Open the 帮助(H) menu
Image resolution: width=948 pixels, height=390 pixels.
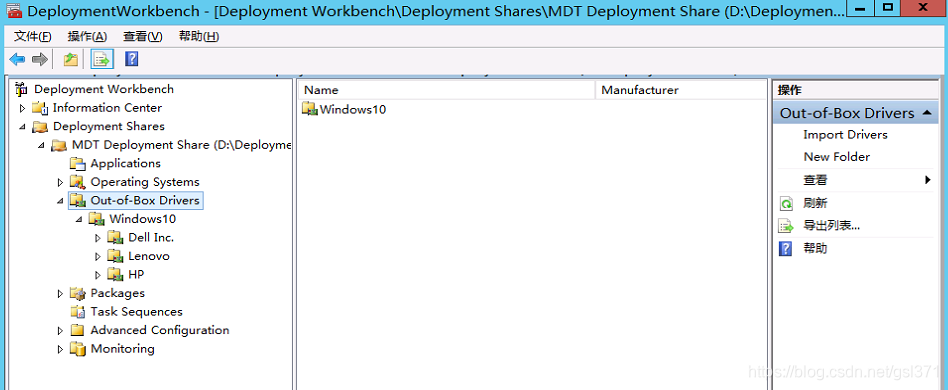click(x=199, y=36)
